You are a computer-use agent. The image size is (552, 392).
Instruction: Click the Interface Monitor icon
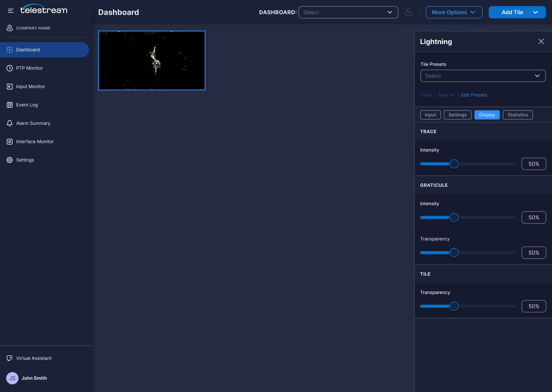coord(9,142)
